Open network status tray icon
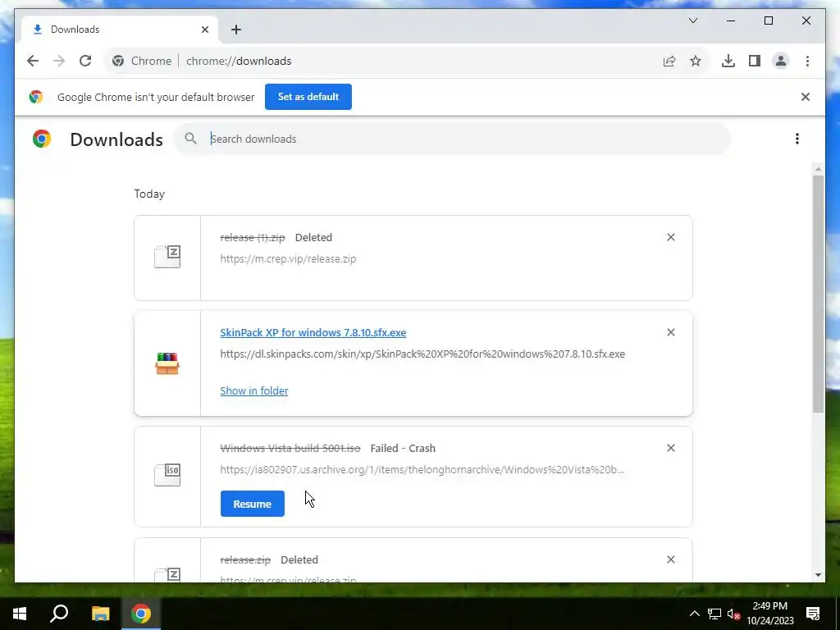Screen dimensions: 840x630 [x=714, y=614]
